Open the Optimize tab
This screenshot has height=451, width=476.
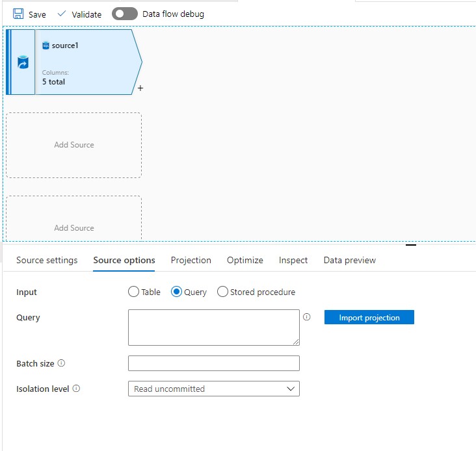coord(245,260)
